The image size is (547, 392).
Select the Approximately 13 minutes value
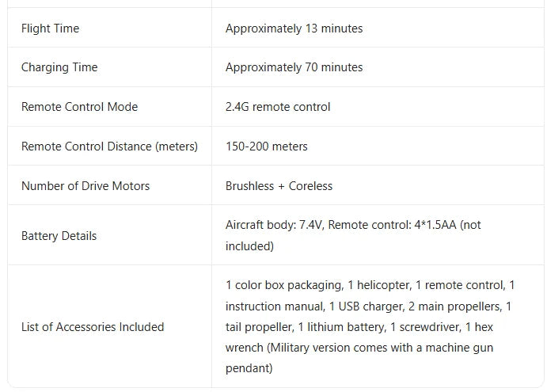tap(294, 29)
